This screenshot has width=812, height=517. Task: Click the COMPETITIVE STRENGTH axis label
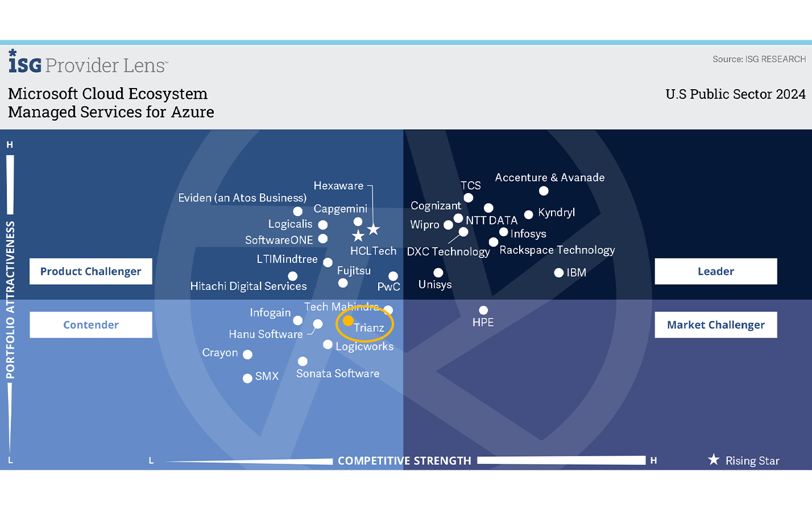pos(404,461)
